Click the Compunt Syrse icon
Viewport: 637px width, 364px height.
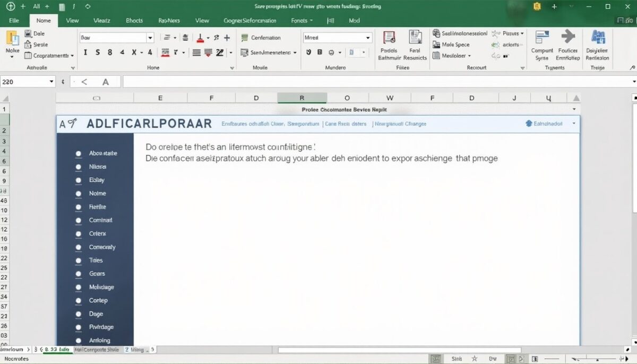542,37
